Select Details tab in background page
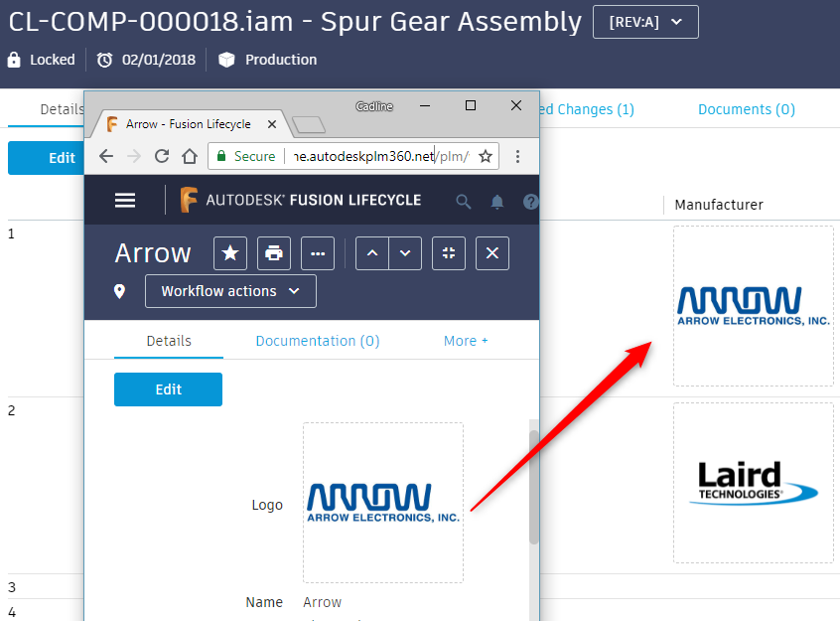 (63, 109)
